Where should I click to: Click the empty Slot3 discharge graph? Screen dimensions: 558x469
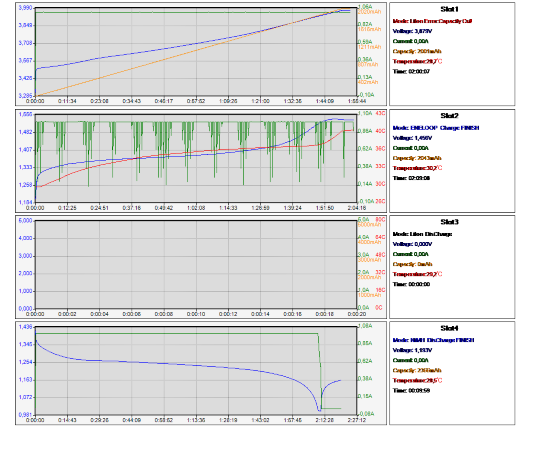point(196,264)
